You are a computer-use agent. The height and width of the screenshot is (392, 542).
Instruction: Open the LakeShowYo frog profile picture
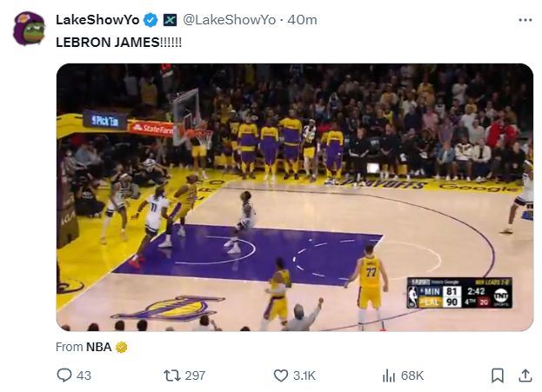[29, 28]
